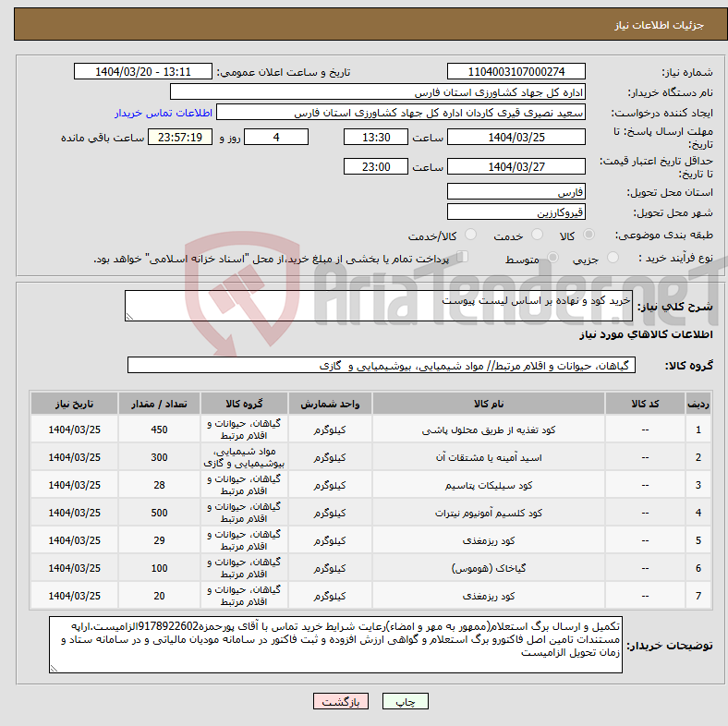728x726 pixels.
Task: Click the تعداد / مقدار column header
Action: tap(159, 404)
